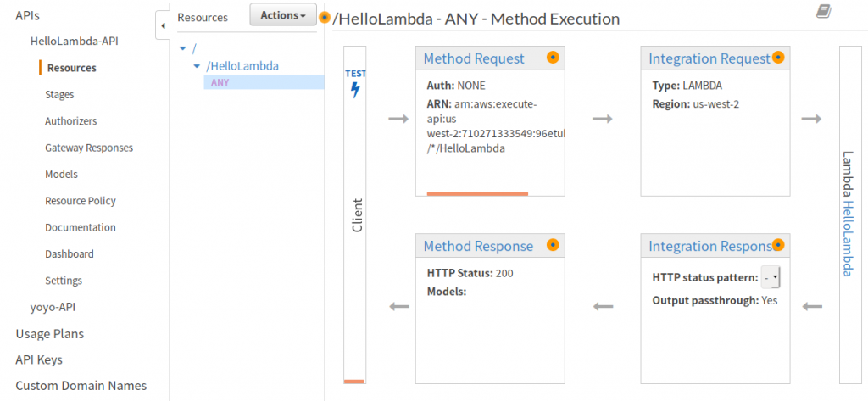The image size is (868, 401).
Task: Select the ANY method in tree
Action: 220,82
